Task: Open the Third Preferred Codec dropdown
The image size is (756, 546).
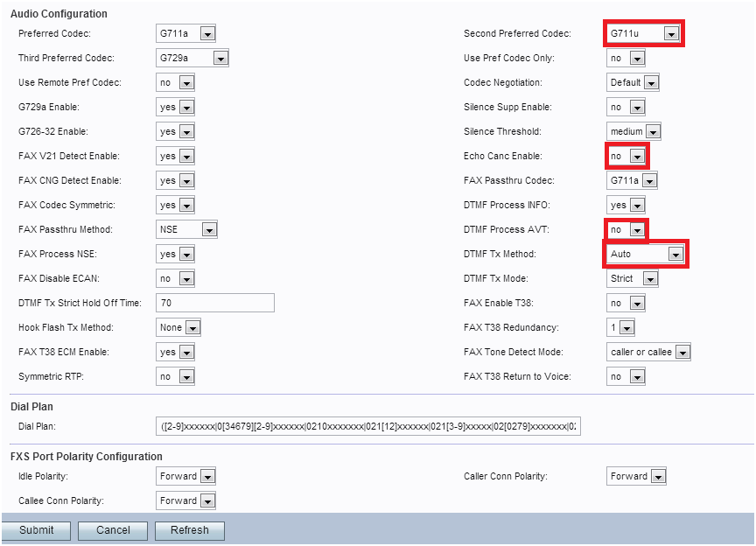Action: 192,58
